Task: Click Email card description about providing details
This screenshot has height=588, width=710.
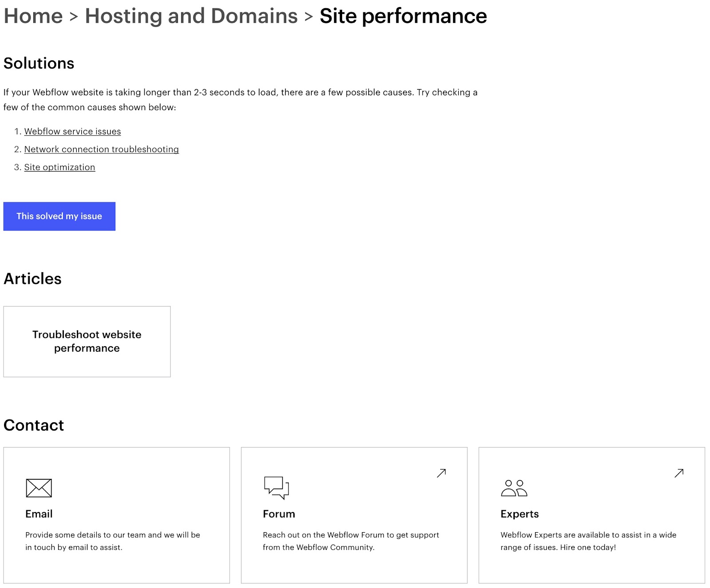Action: (113, 541)
